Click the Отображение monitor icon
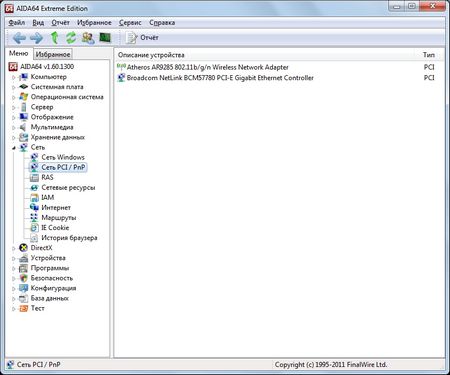Screen dimensions: 450x375 click(23, 117)
